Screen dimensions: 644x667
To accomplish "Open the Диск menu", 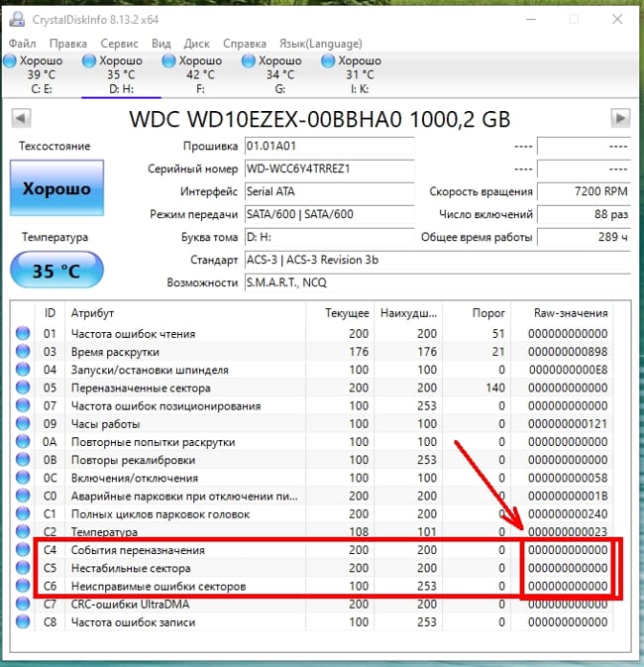I will pos(196,44).
